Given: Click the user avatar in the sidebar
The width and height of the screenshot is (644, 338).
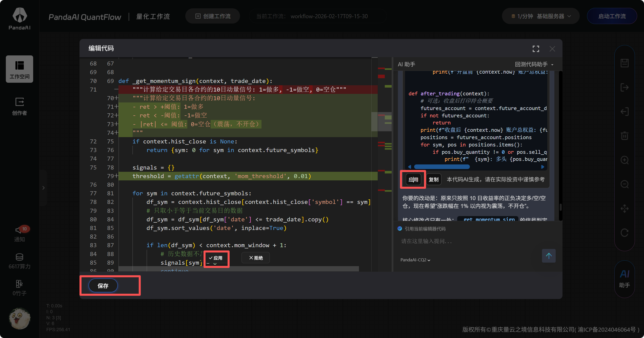Looking at the screenshot, I should 19,318.
